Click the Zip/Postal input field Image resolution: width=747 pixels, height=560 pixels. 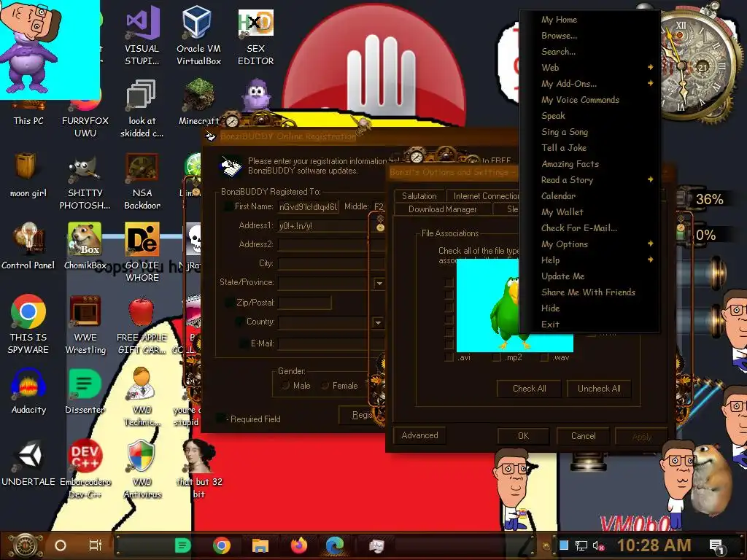(x=304, y=303)
